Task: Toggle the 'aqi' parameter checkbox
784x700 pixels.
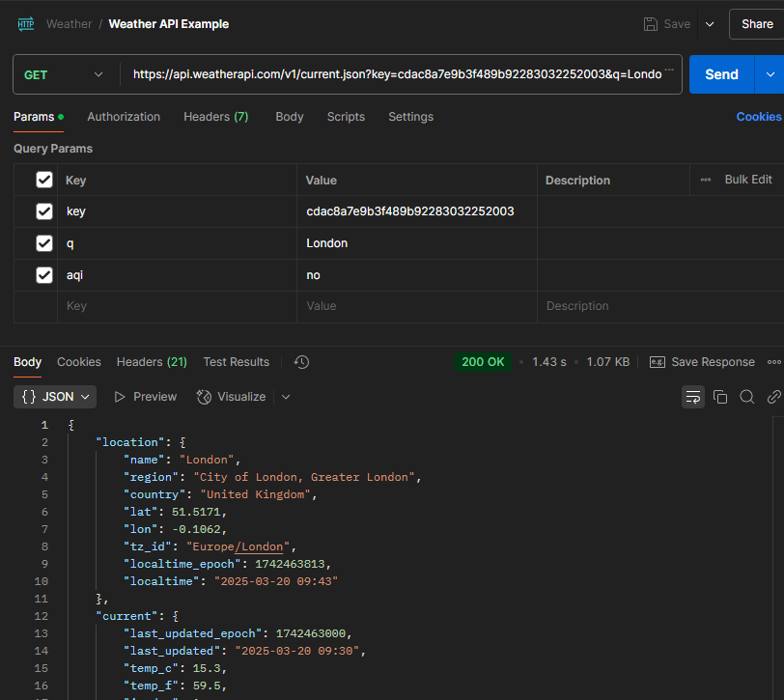Action: 43,275
